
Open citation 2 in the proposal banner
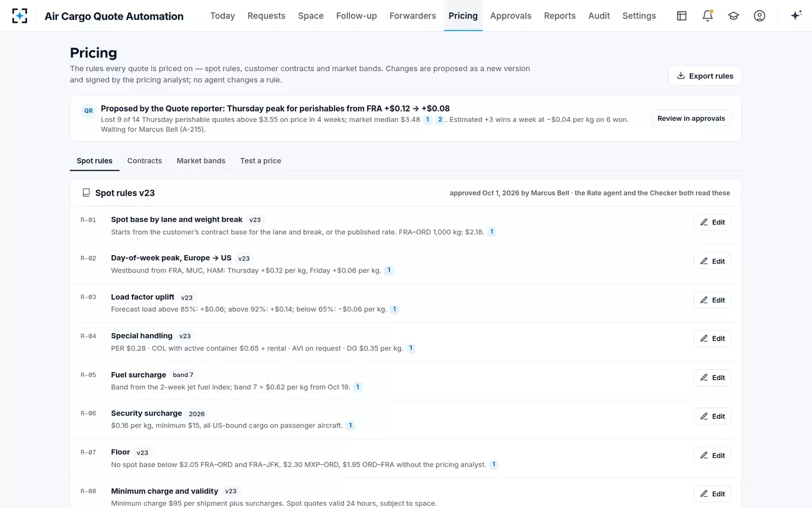(440, 120)
